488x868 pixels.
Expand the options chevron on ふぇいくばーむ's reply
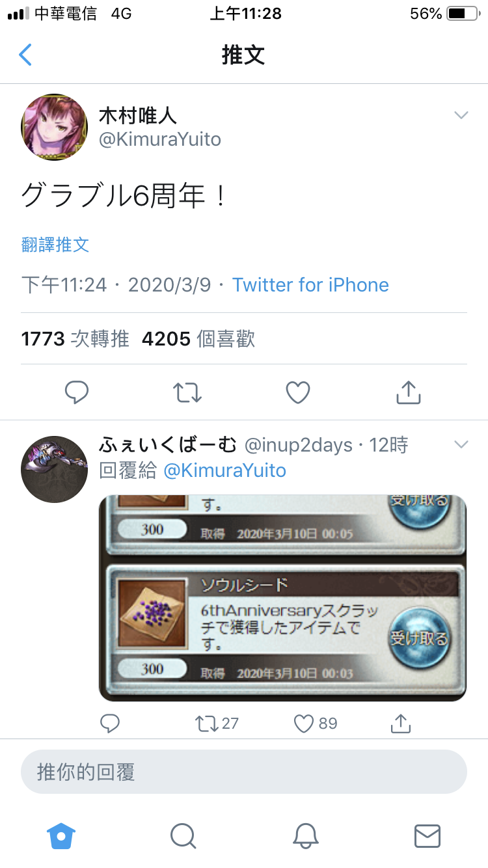[x=461, y=445]
